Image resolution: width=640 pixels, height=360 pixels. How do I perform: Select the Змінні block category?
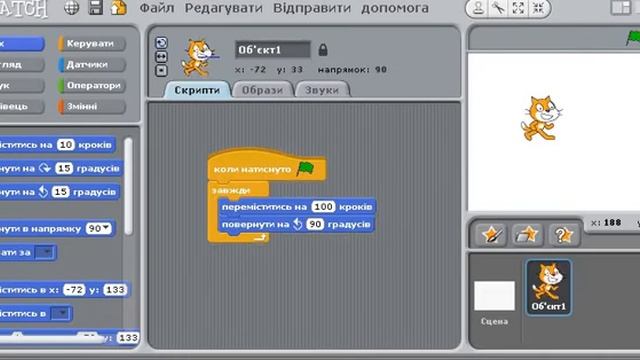pos(92,106)
